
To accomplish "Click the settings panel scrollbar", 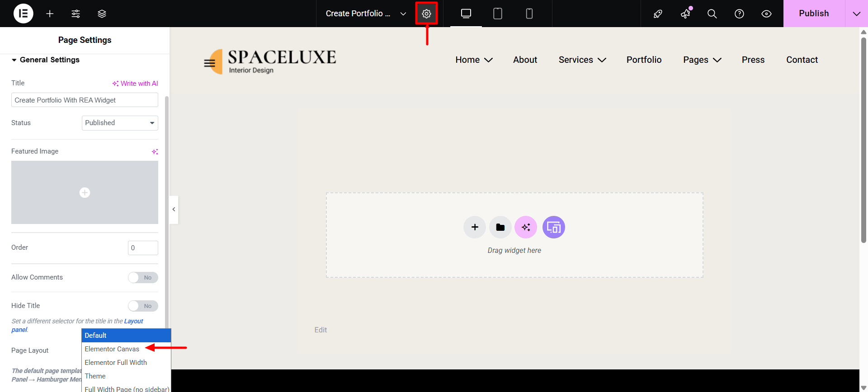I will point(167,212).
